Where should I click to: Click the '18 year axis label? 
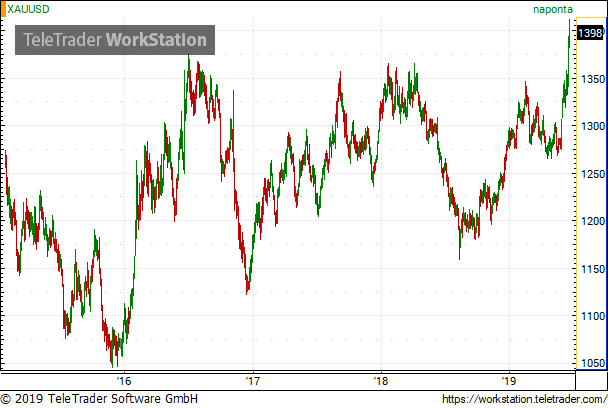tap(381, 381)
